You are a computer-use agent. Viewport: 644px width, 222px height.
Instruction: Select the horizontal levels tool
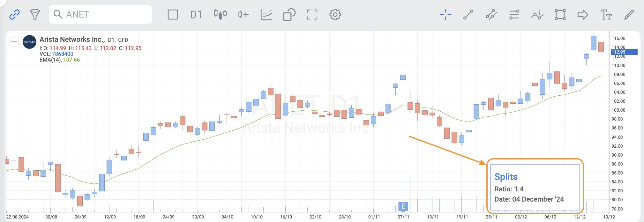coord(514,14)
